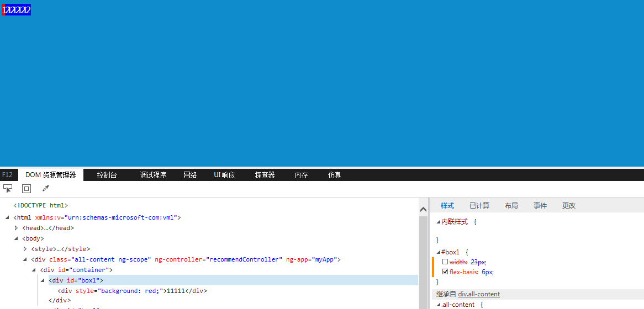Select the div id="box1" tree row
The width and height of the screenshot is (644, 309).
tap(233, 280)
